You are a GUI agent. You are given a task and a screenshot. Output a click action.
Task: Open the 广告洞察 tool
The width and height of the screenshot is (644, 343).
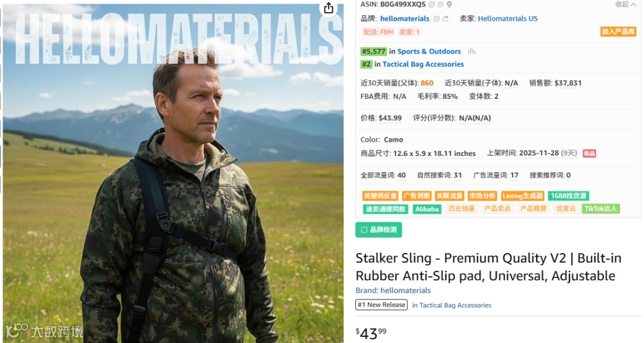(416, 196)
